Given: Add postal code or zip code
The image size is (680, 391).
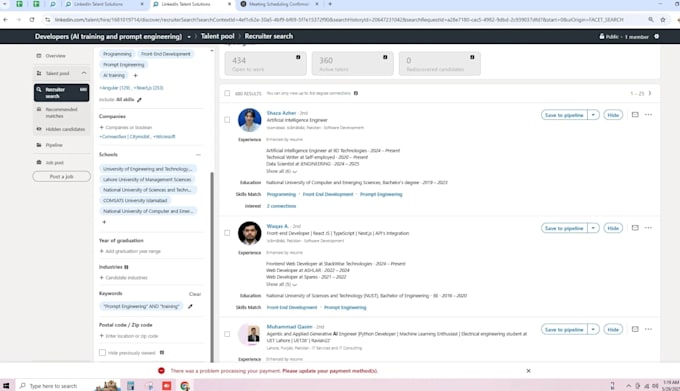Looking at the screenshot, I should [x=129, y=336].
